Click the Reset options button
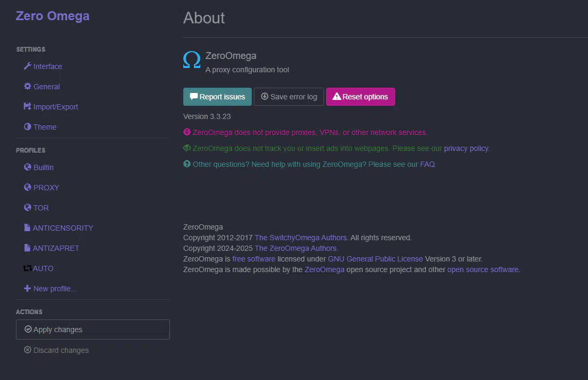The image size is (588, 380). (x=360, y=97)
